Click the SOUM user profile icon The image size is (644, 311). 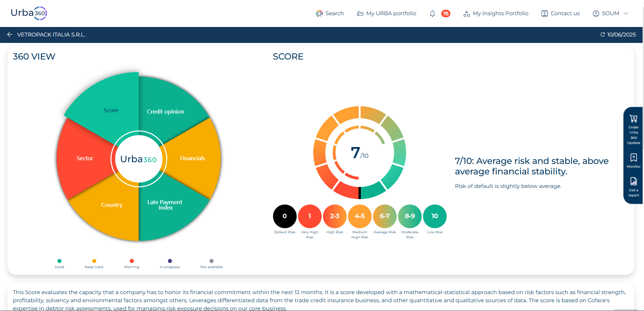(x=596, y=14)
